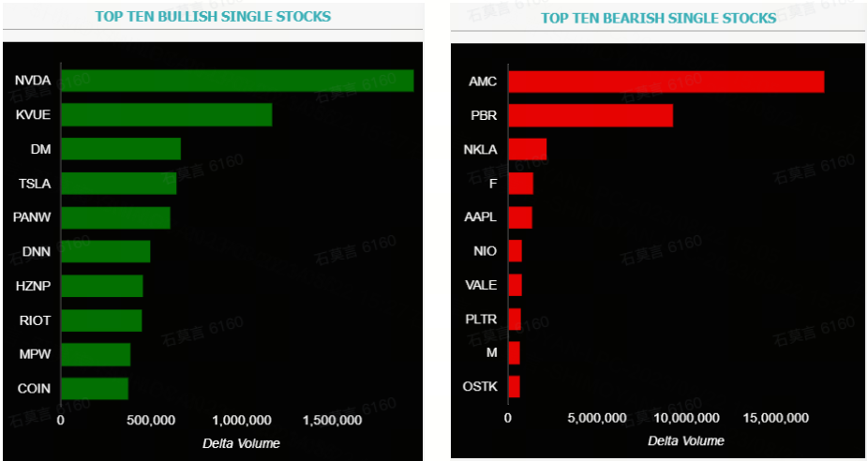Click the HZNP green bar

pos(102,286)
